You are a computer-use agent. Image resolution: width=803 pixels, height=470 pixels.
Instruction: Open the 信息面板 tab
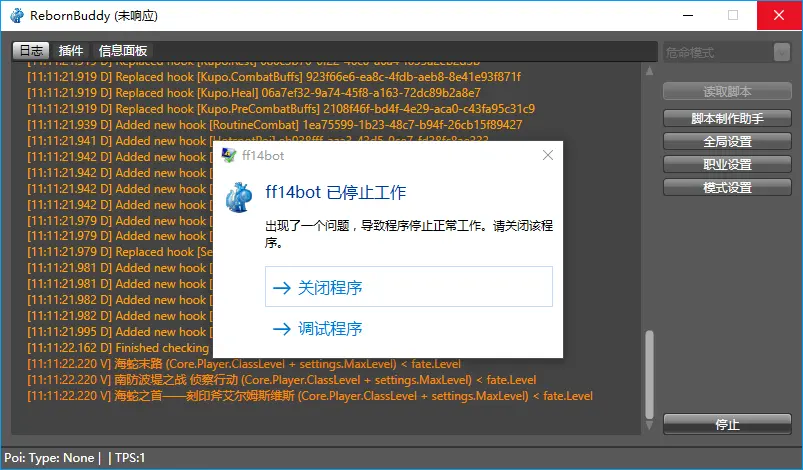pyautogui.click(x=123, y=51)
